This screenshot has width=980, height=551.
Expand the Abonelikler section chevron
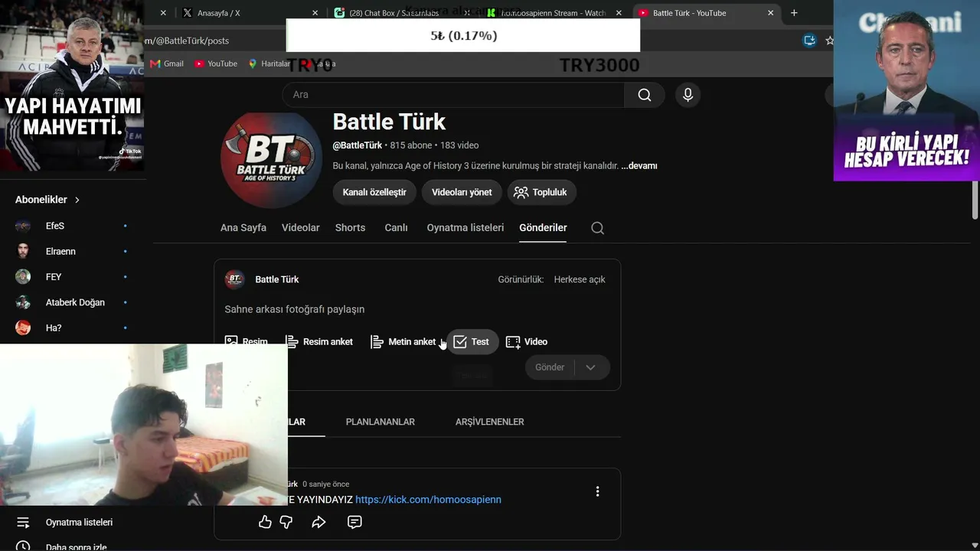coord(77,200)
